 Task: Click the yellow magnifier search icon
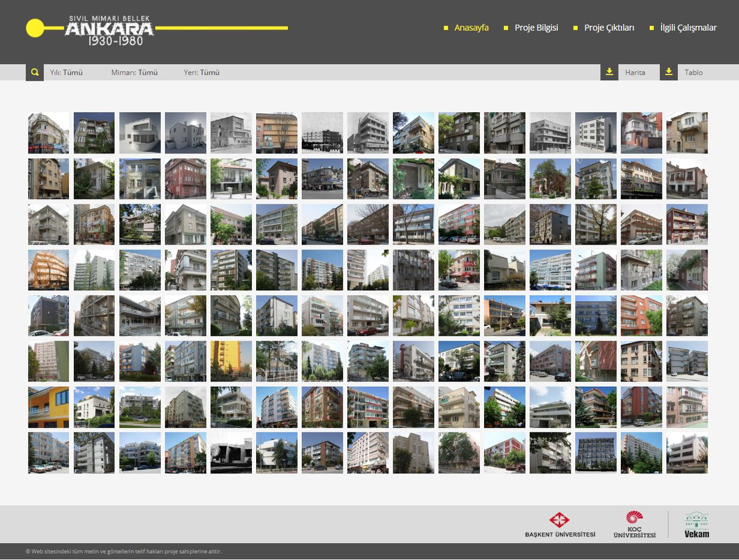click(x=34, y=73)
